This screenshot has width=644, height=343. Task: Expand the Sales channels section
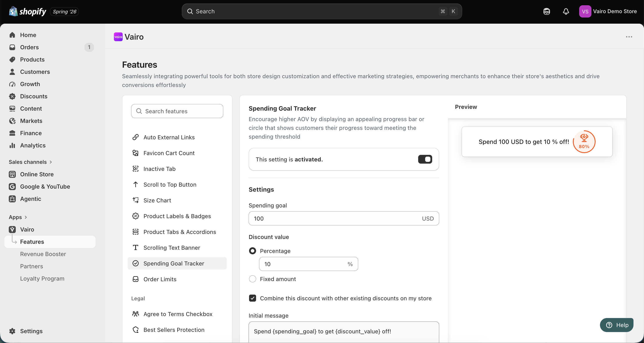(30, 162)
